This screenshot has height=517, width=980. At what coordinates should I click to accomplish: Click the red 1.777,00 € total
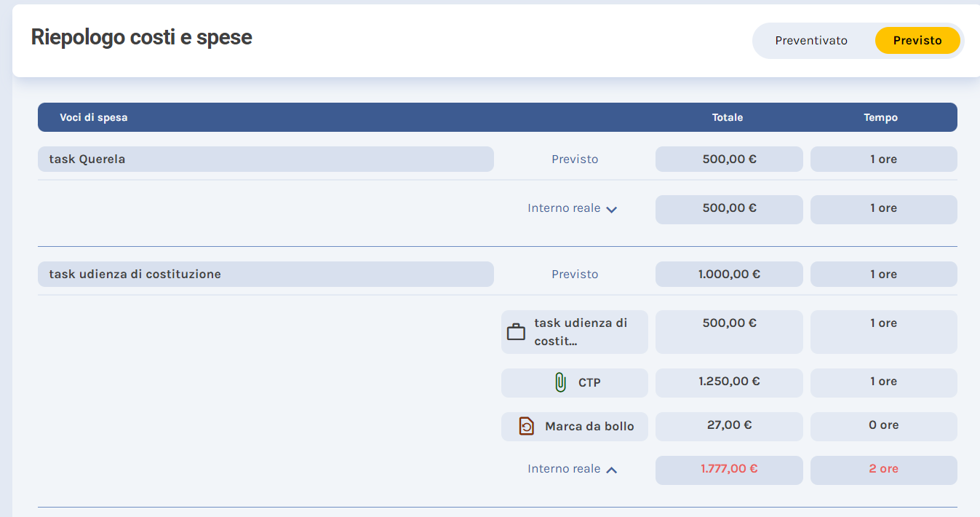pyautogui.click(x=729, y=469)
